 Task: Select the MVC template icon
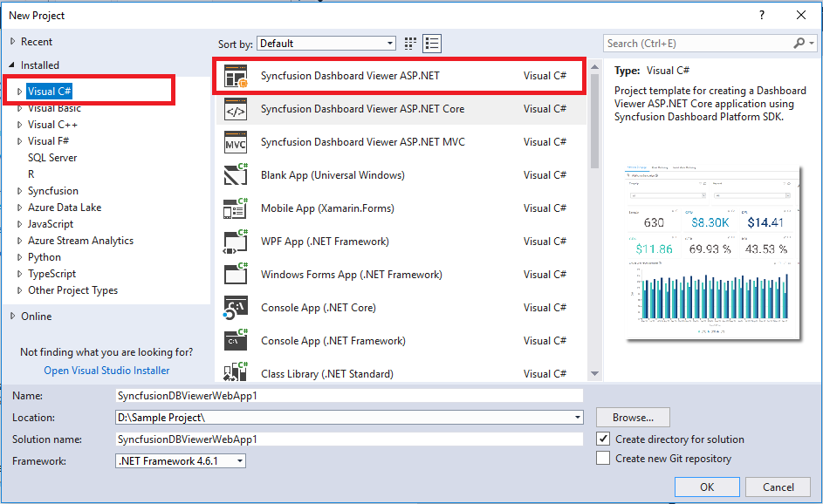coord(237,141)
